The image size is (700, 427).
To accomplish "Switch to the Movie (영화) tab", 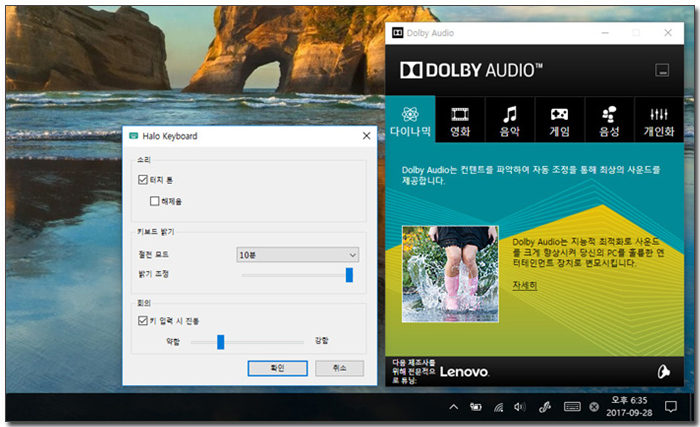I will [x=460, y=120].
